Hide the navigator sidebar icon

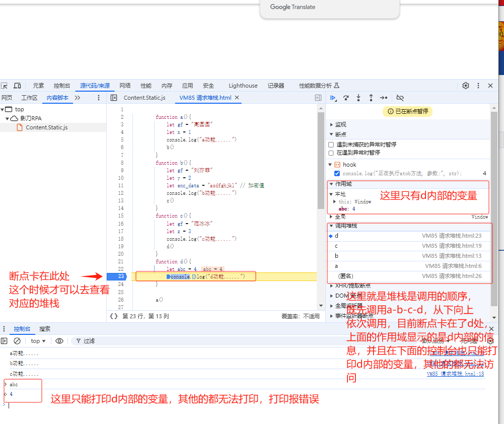pos(114,98)
